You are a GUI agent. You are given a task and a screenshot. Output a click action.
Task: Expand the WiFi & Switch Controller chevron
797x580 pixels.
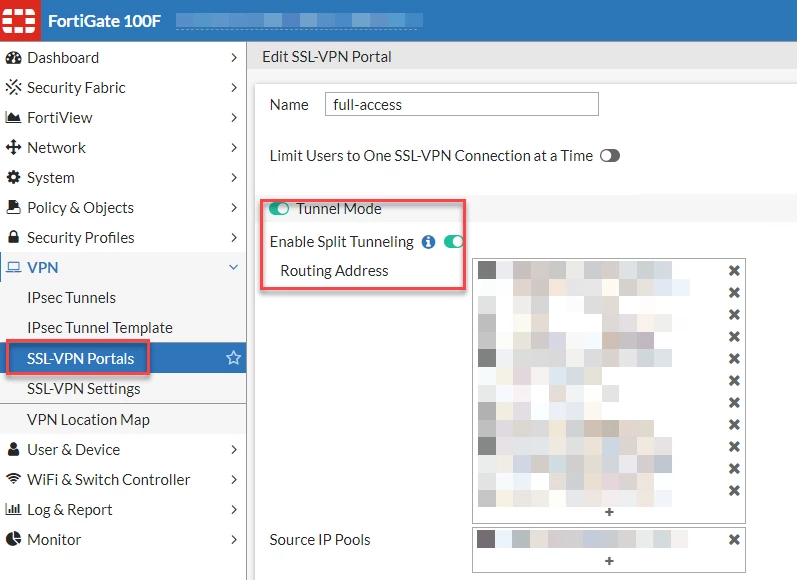pos(234,479)
